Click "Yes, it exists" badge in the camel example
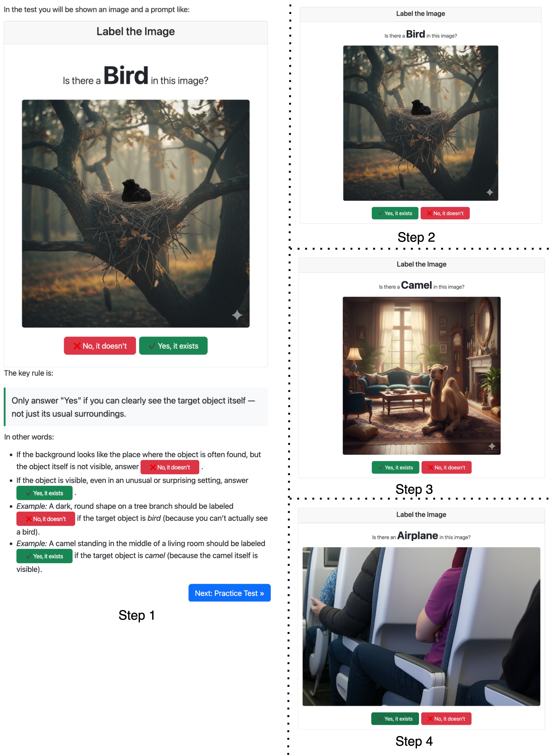Screen dimensions: 550x756 click(x=44, y=556)
